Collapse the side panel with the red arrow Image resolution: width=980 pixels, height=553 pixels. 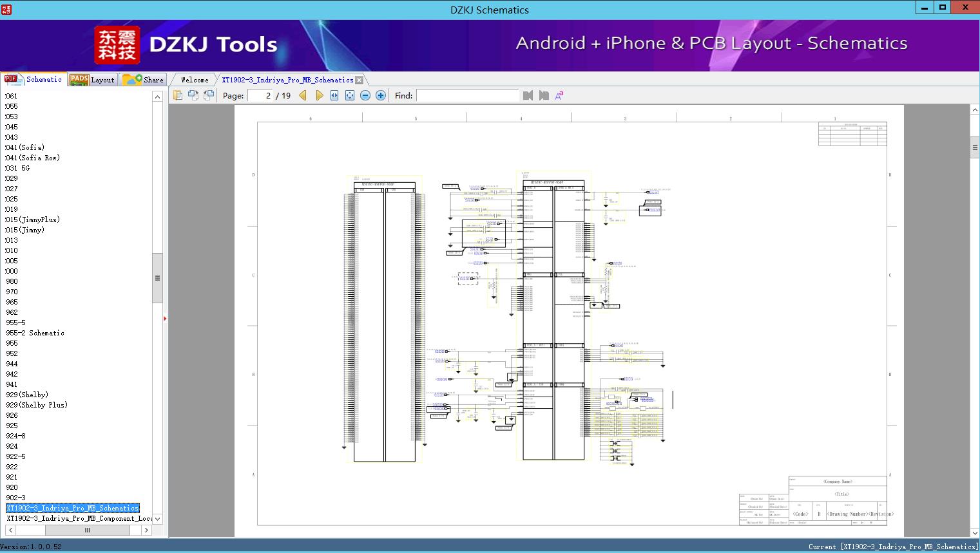coord(165,319)
